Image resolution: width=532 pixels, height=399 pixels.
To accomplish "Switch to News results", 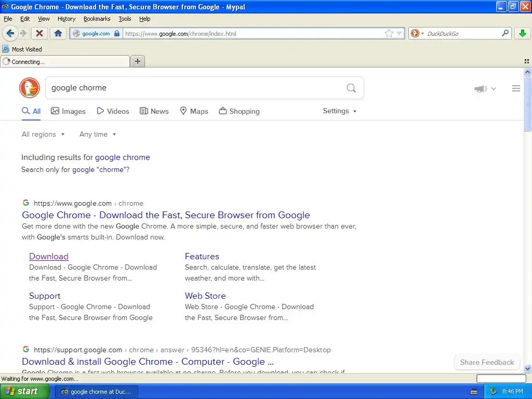I will click(x=154, y=111).
